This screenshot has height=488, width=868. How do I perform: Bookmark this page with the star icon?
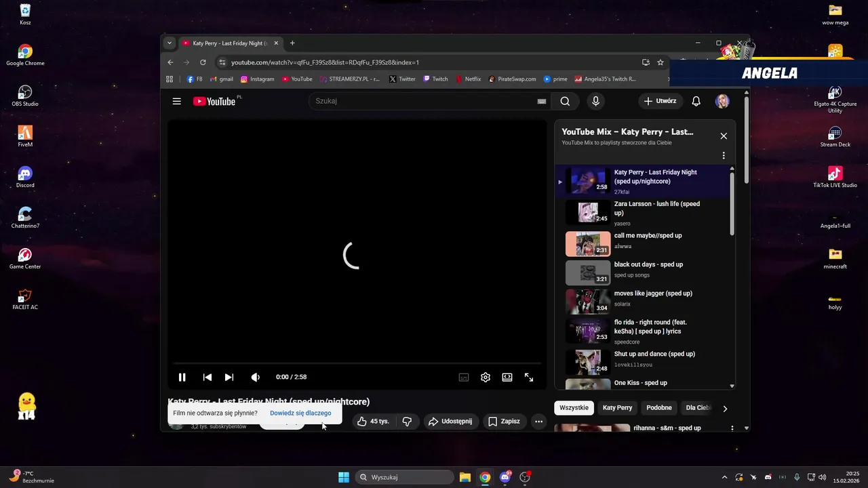tap(660, 62)
